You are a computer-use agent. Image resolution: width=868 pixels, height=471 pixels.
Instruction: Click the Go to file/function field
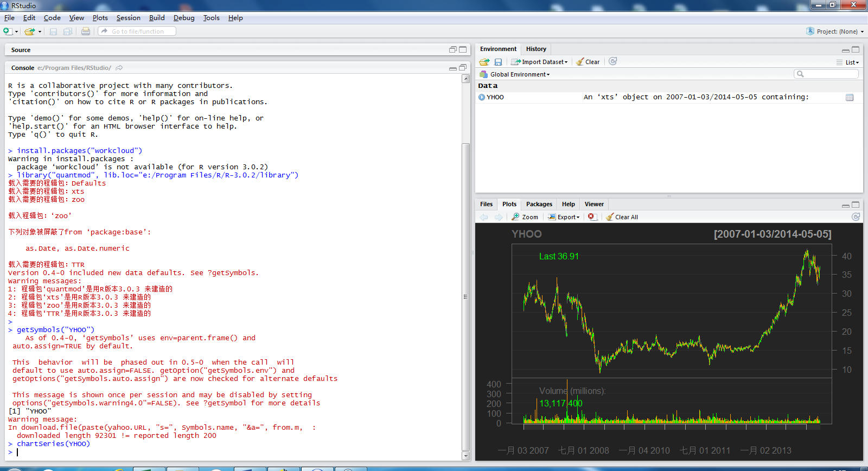138,31
